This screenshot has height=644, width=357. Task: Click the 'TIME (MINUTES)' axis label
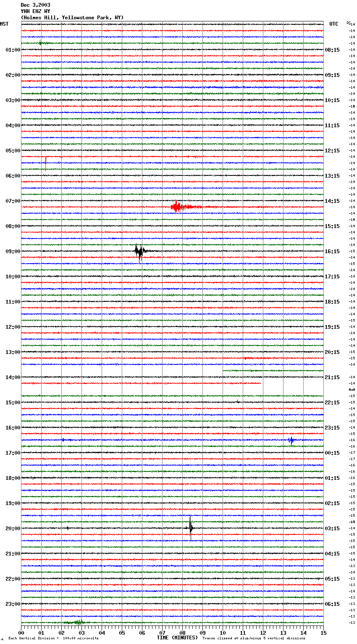[177, 638]
